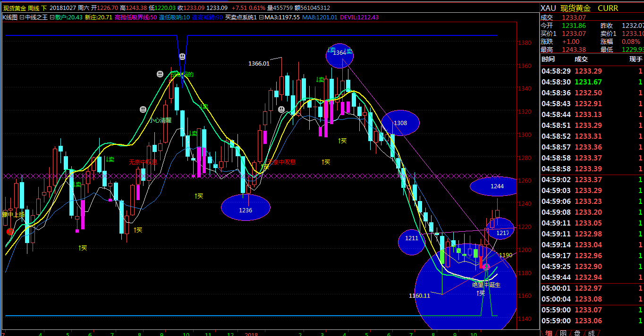Click the 1160.11 low price label
Image resolution: width=644 pixels, height=336 pixels.
click(419, 296)
